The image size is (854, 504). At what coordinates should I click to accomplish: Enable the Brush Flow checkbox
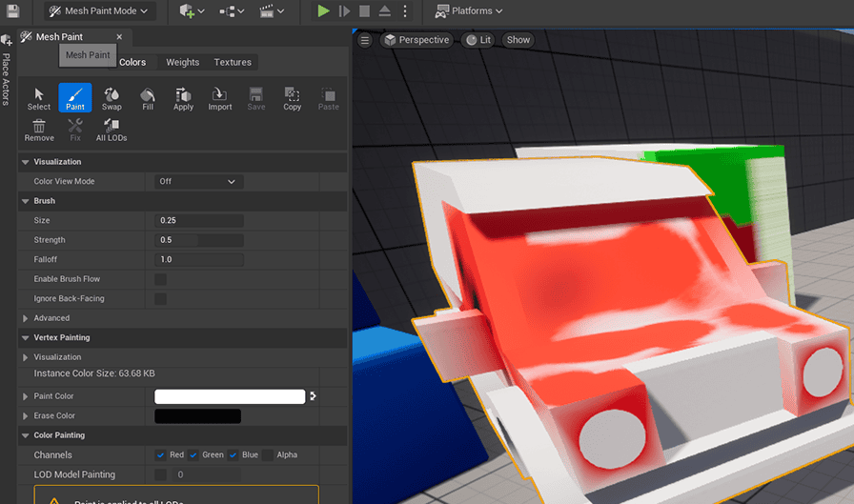pyautogui.click(x=161, y=279)
